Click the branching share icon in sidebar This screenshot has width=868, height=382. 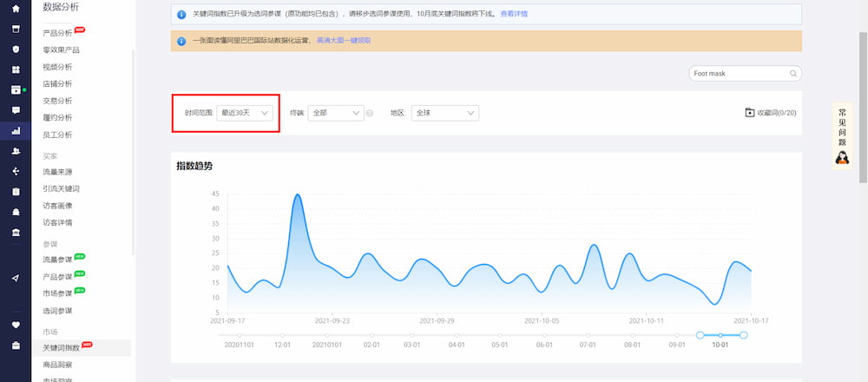pyautogui.click(x=16, y=171)
